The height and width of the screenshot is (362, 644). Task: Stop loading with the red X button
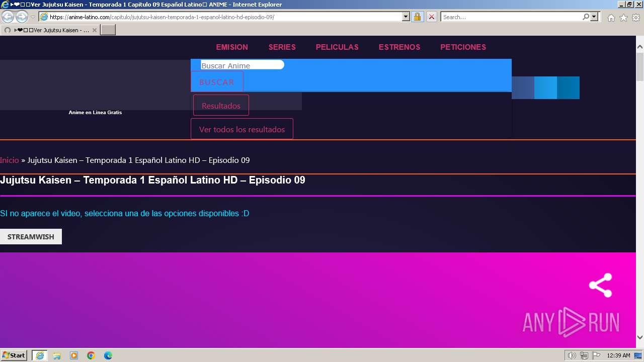(x=431, y=17)
